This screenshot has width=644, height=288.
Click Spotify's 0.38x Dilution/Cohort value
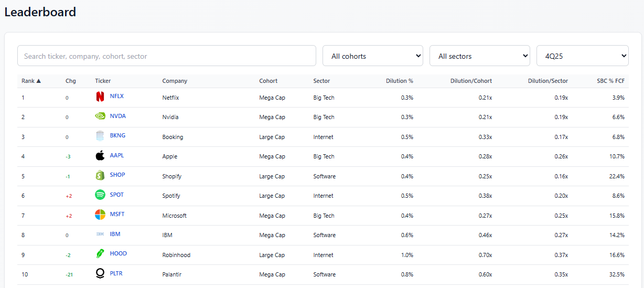click(x=486, y=196)
